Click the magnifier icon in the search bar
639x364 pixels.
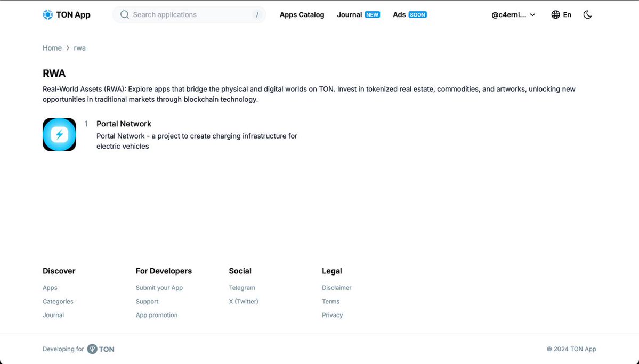coord(125,15)
